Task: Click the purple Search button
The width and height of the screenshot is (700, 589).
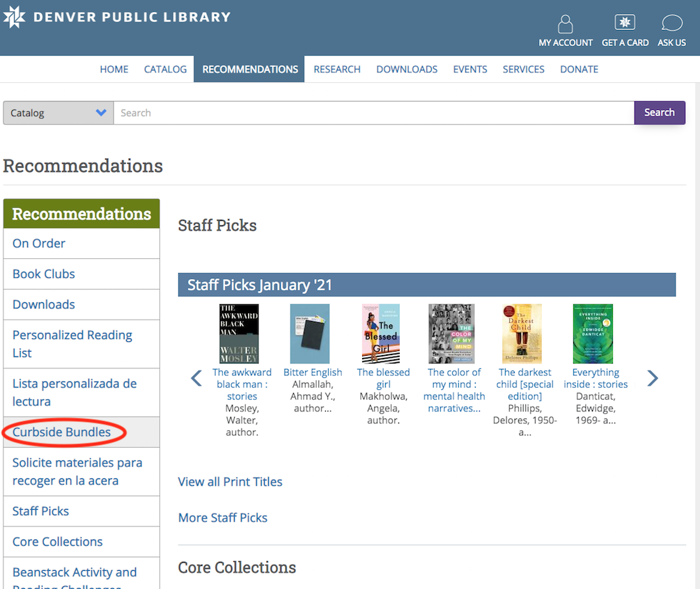Action: 660,113
